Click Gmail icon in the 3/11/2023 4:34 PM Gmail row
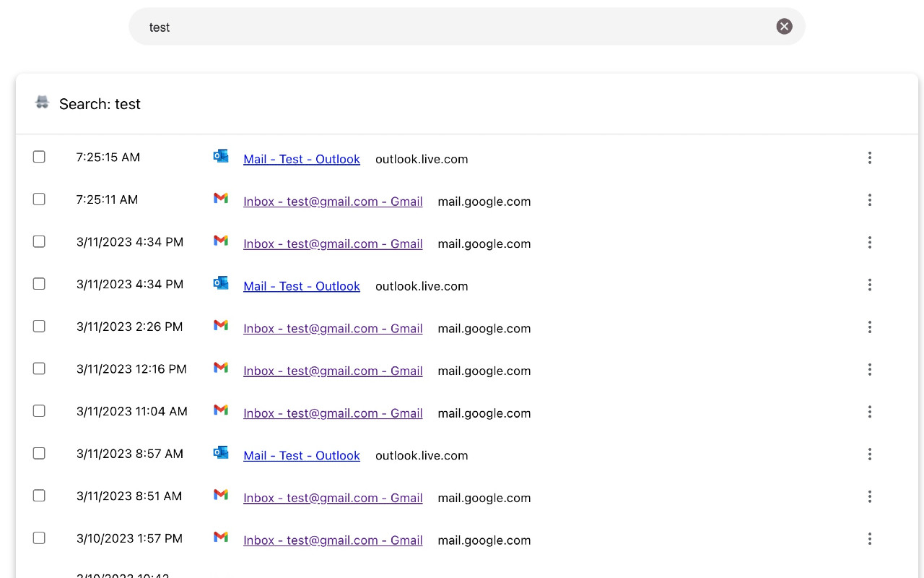The height and width of the screenshot is (578, 924). (221, 241)
